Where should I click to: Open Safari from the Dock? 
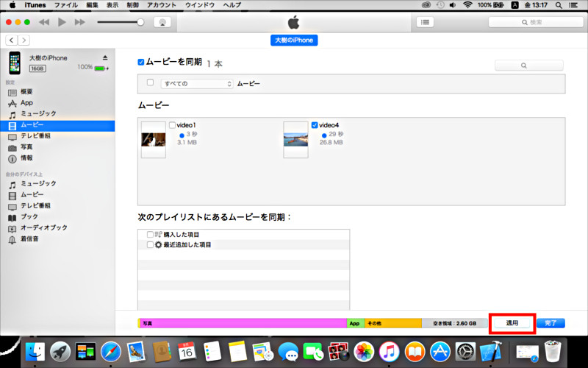[111, 353]
